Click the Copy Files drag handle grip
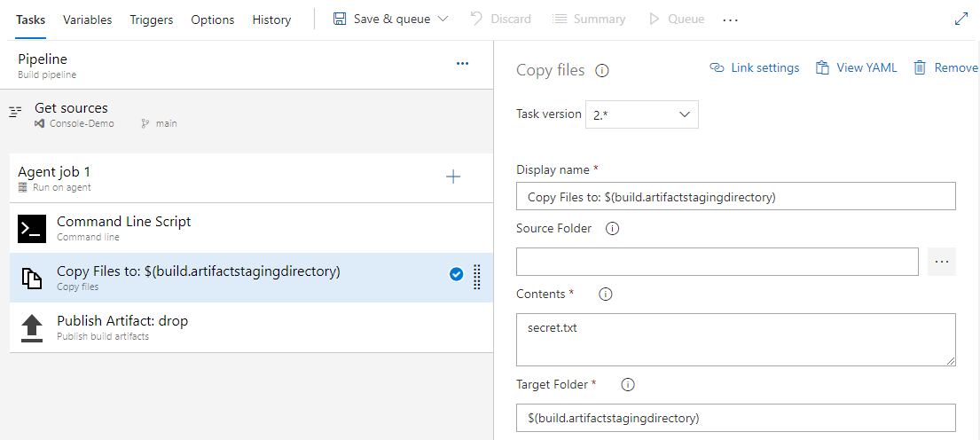Screen dimensions: 980x440 pyautogui.click(x=477, y=277)
